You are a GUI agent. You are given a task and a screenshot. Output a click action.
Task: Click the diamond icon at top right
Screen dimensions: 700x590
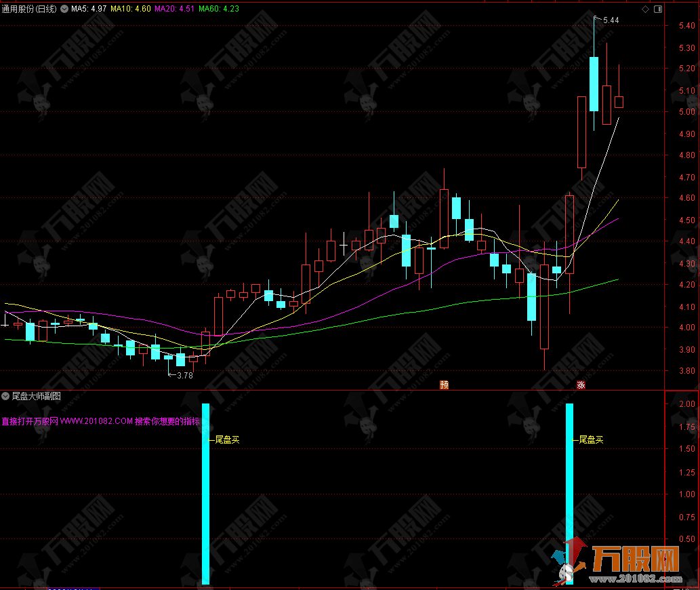pyautogui.click(x=645, y=9)
